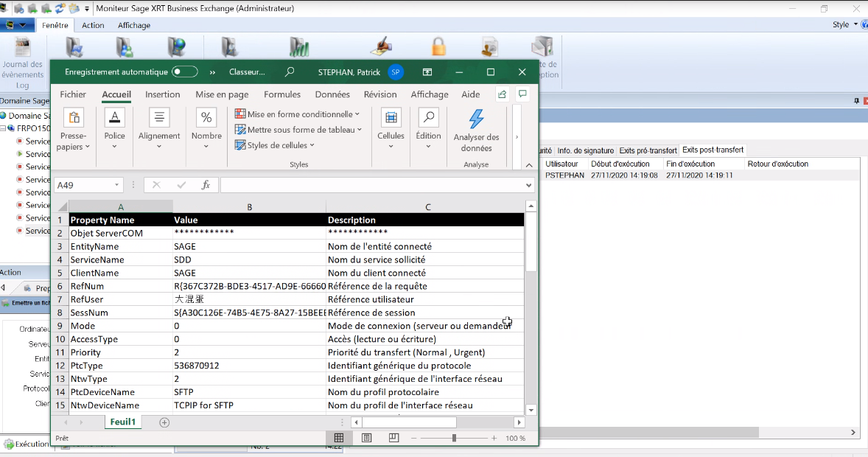This screenshot has width=868, height=457.
Task: Select the Feuil1 sheet tab
Action: [x=122, y=422]
